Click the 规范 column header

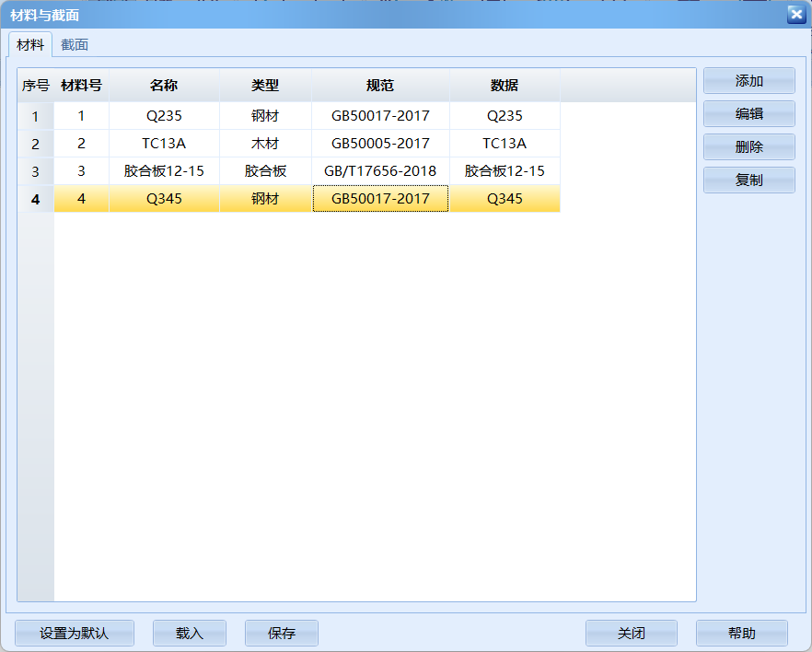pyautogui.click(x=380, y=86)
